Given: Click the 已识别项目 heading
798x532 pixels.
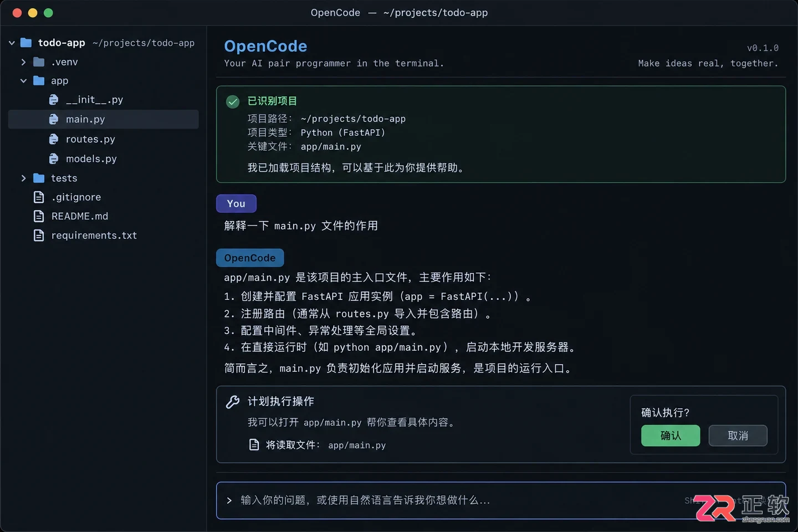Looking at the screenshot, I should pos(272,101).
